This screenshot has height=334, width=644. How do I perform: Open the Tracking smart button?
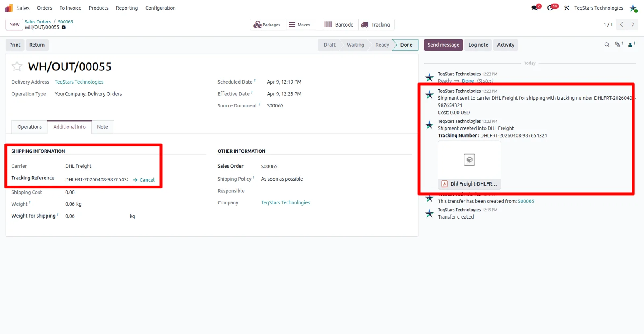tap(376, 25)
